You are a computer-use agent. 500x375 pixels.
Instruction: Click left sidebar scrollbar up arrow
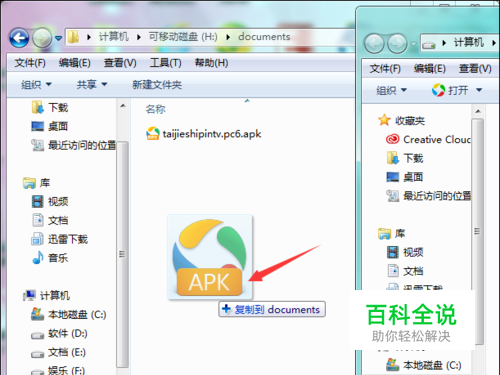(123, 106)
